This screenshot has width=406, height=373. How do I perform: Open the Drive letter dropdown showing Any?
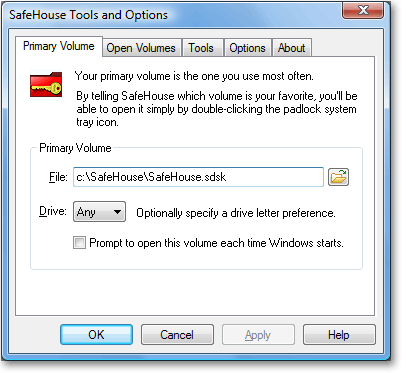click(99, 212)
